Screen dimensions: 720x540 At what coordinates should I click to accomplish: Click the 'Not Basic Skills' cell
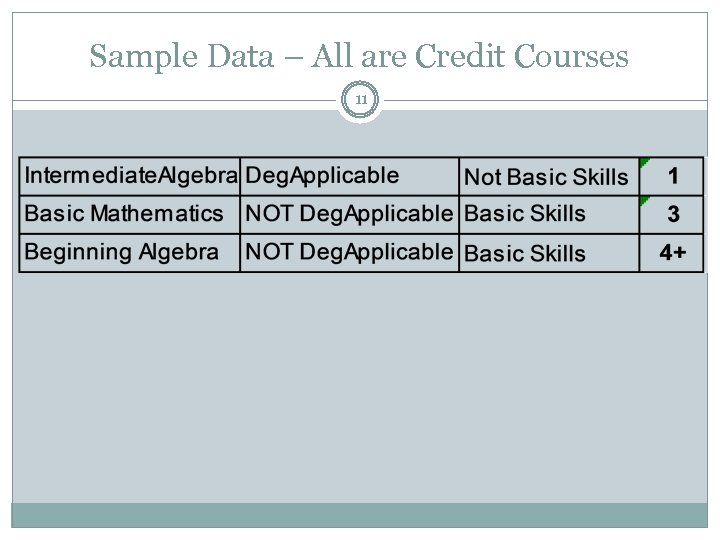tap(548, 177)
